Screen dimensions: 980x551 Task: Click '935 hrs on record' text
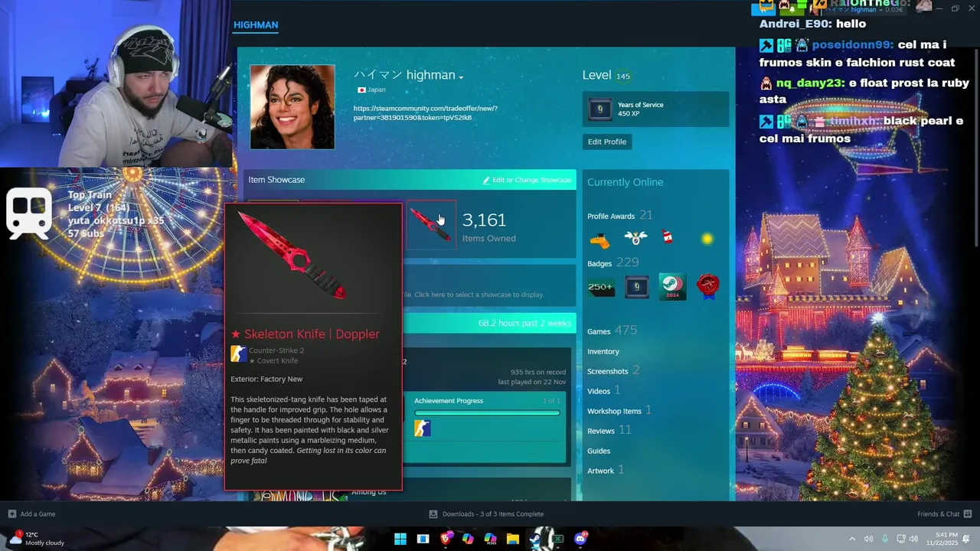538,372
